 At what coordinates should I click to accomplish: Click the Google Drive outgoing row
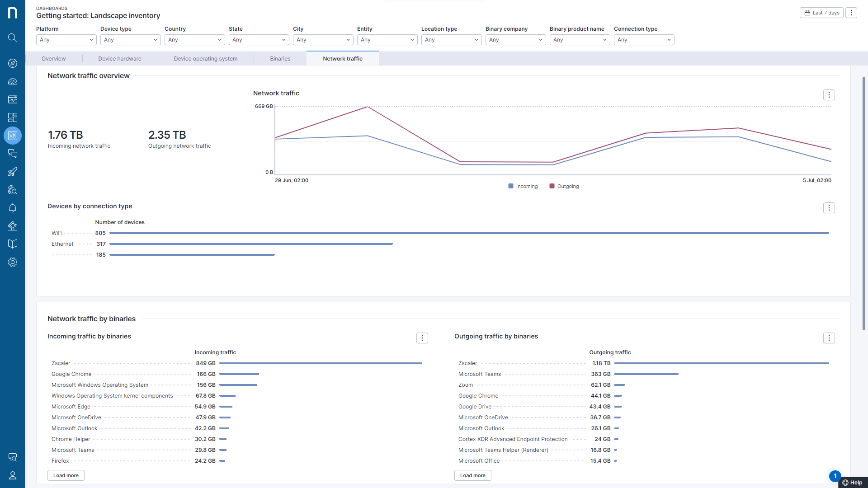click(644, 407)
